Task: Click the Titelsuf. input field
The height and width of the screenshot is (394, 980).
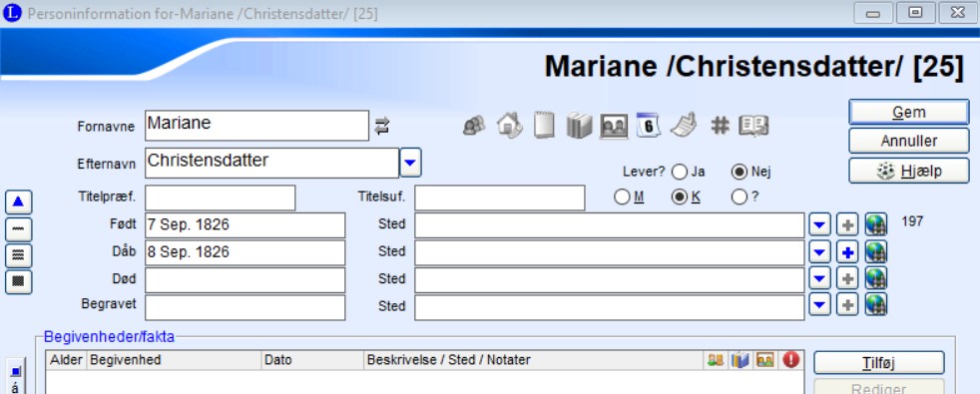Action: coord(500,197)
